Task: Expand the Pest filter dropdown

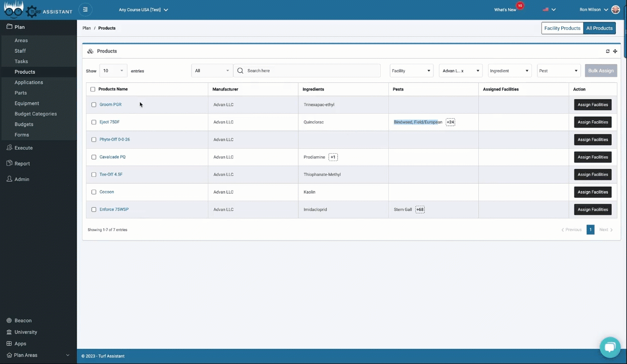Action: pos(558,71)
